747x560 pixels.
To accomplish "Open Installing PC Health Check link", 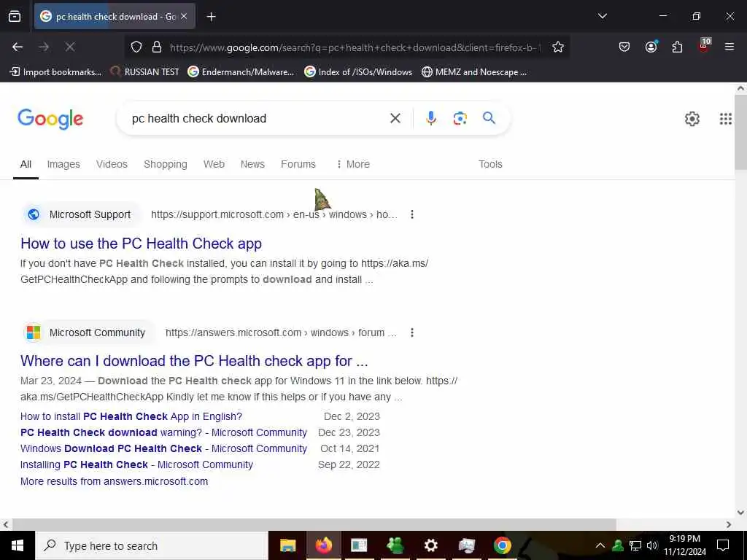I will 136,464.
